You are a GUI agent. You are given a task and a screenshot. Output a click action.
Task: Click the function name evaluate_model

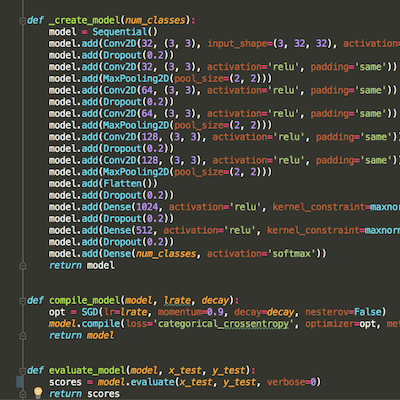click(87, 370)
